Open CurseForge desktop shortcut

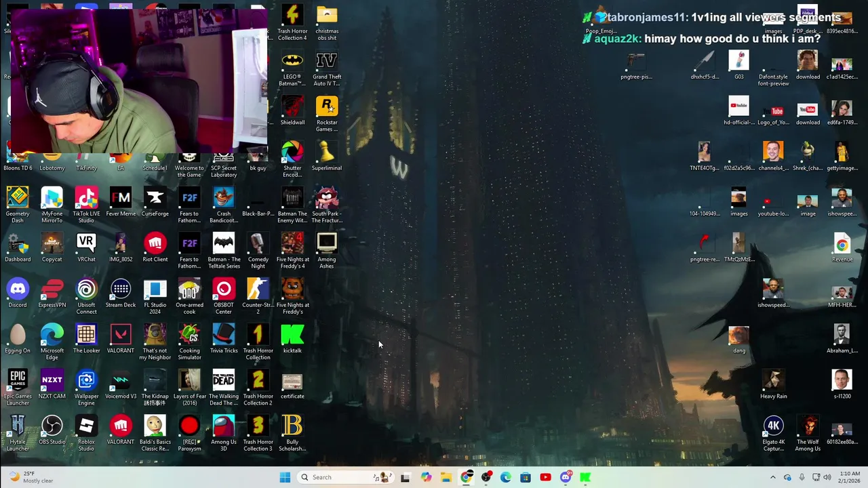click(x=155, y=201)
